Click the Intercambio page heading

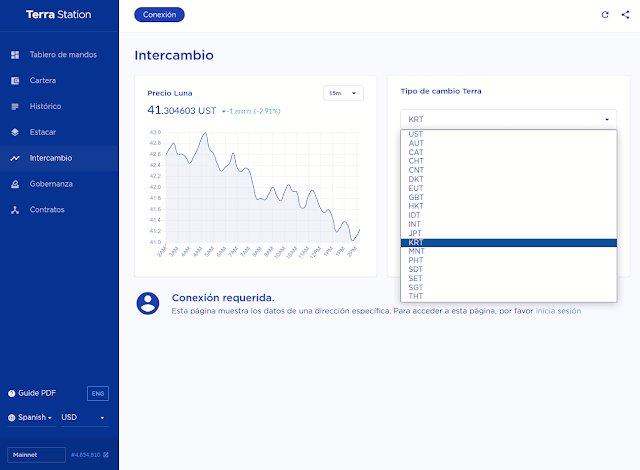(174, 55)
